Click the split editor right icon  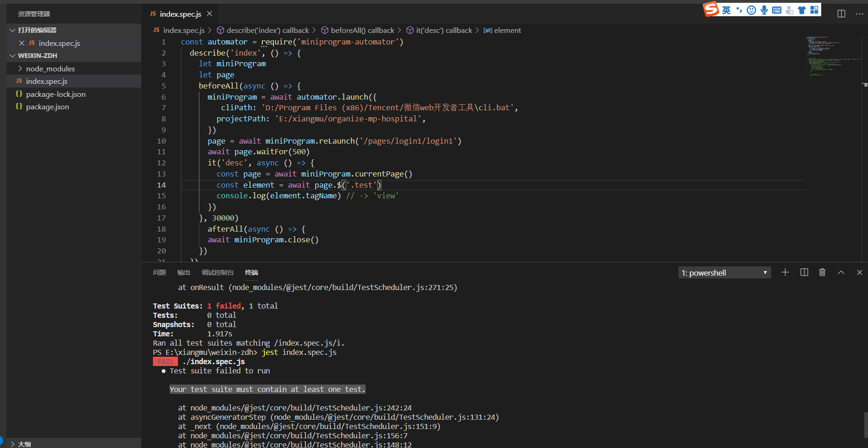[841, 14]
